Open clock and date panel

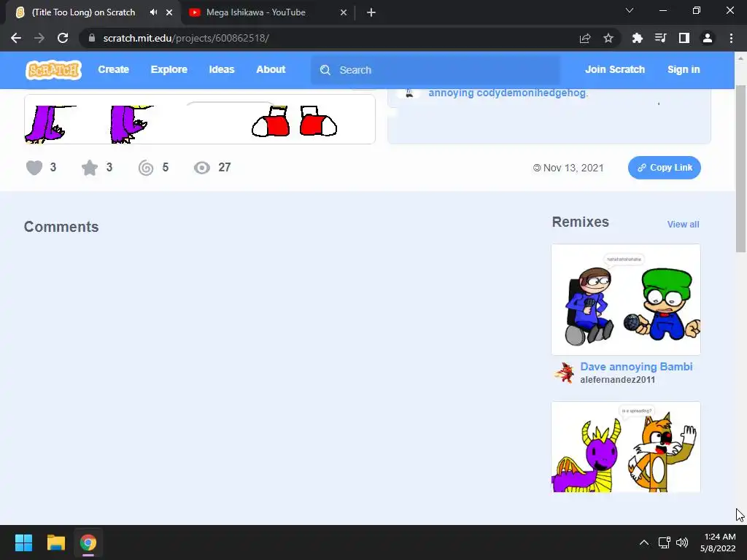(x=718, y=542)
